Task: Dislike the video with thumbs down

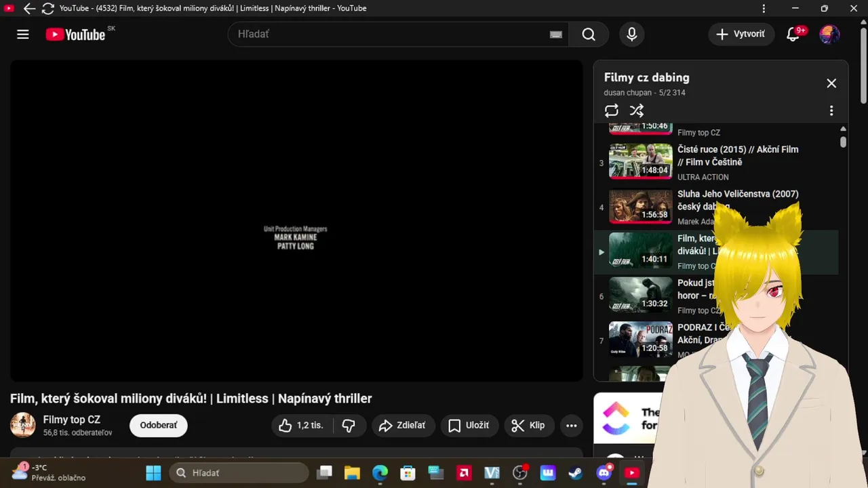Action: tap(349, 425)
